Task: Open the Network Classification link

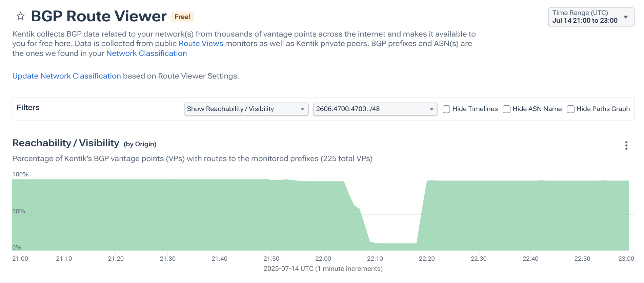Action: click(146, 53)
